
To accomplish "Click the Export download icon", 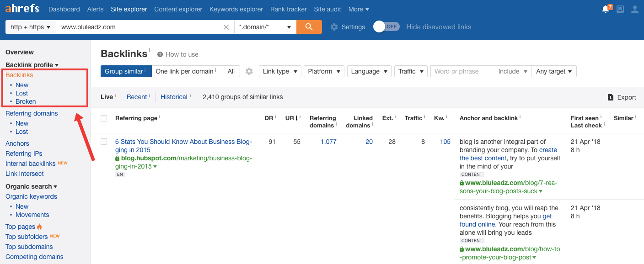I will (611, 97).
